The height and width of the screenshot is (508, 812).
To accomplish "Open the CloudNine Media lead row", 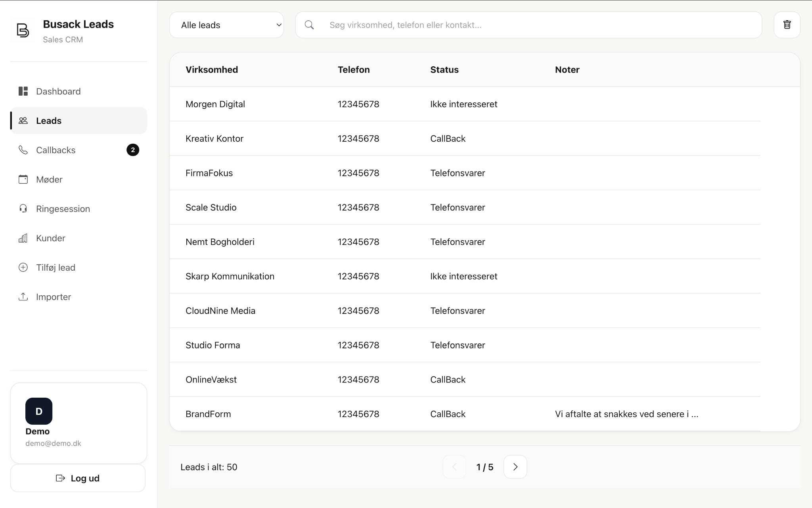I will (x=465, y=311).
